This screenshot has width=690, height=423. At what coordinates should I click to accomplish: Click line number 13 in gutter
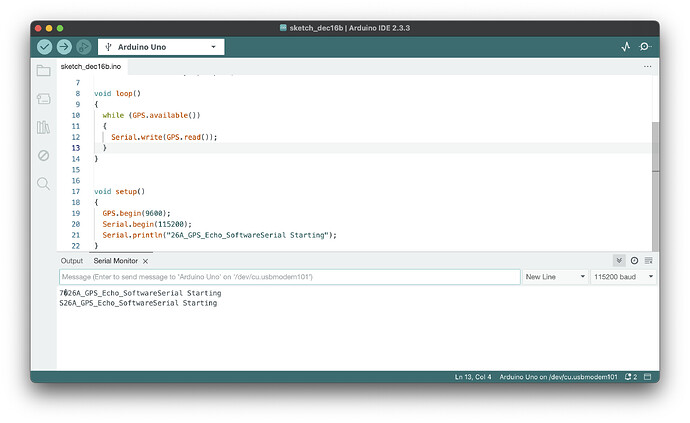point(76,148)
